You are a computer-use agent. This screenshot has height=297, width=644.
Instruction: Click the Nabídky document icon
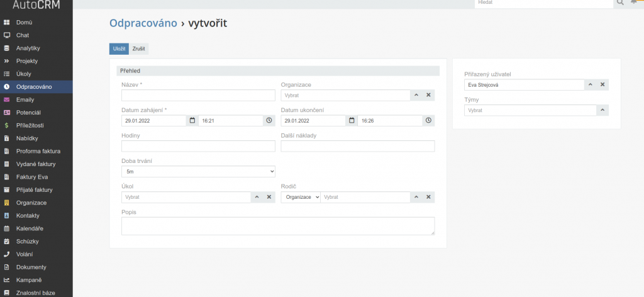click(x=6, y=138)
